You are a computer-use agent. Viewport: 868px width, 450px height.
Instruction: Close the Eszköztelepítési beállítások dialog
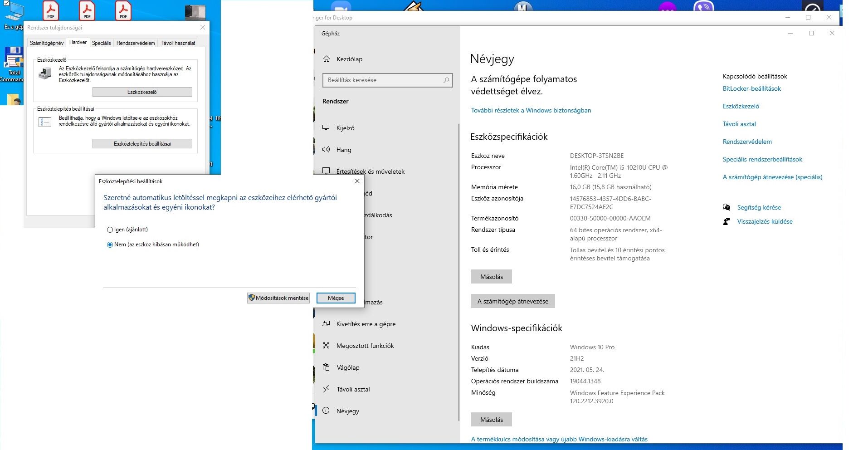[x=357, y=181]
